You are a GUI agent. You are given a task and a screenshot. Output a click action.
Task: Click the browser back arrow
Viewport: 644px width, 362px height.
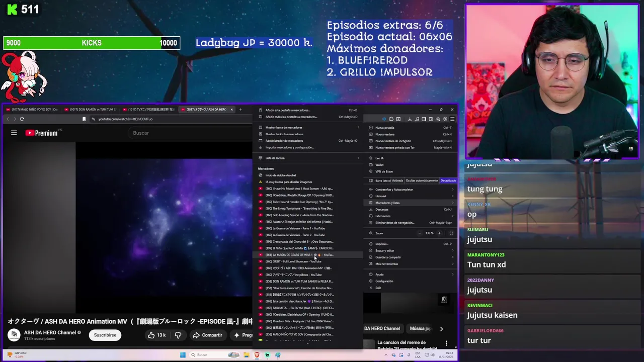(x=8, y=119)
